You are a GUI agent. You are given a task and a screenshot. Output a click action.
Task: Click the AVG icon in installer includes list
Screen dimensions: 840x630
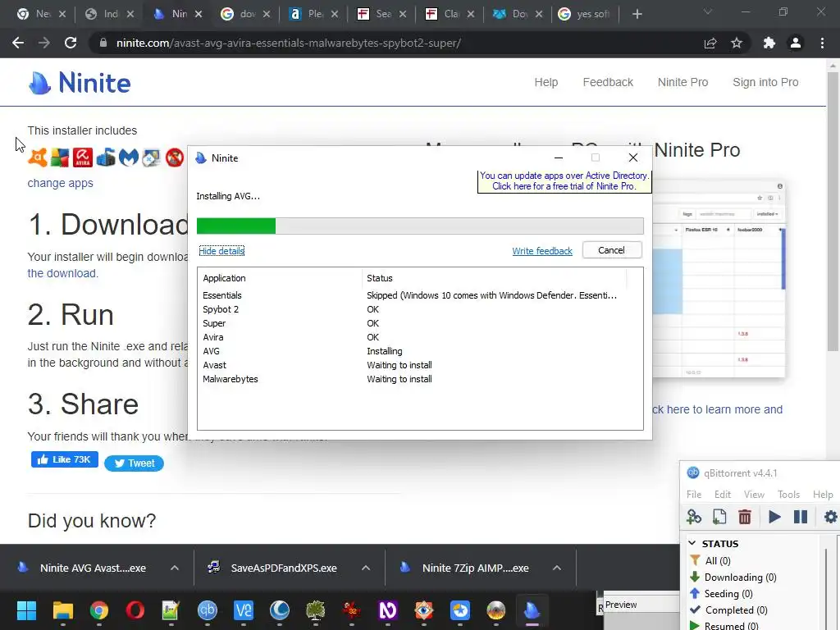[60, 157]
